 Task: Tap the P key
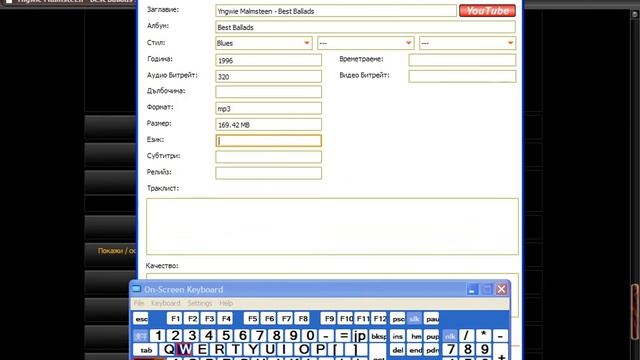[320, 350]
